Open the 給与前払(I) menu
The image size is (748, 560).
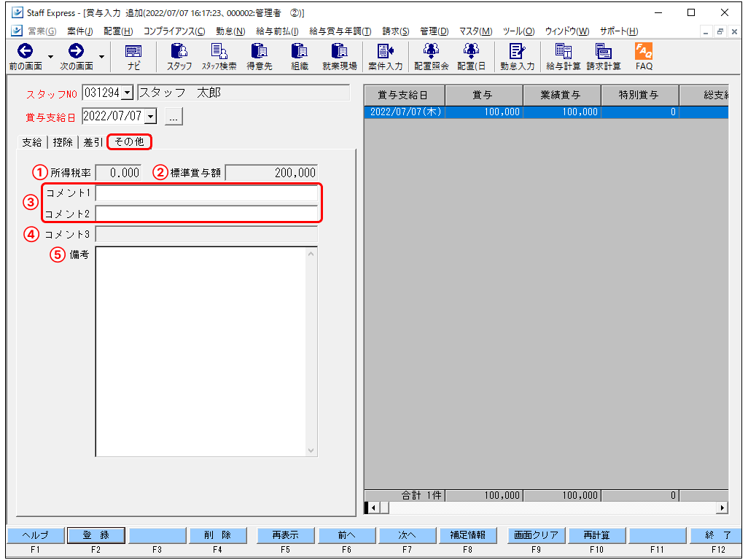click(x=277, y=31)
